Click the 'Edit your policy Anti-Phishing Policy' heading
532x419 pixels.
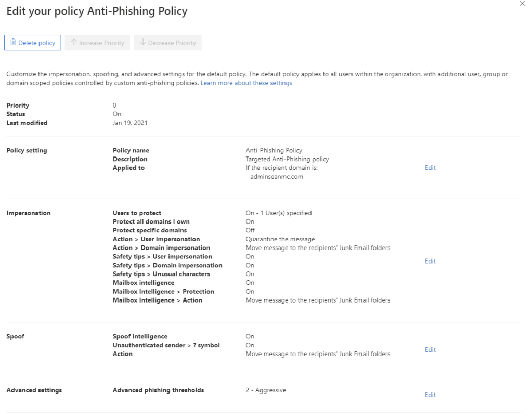[x=97, y=11]
